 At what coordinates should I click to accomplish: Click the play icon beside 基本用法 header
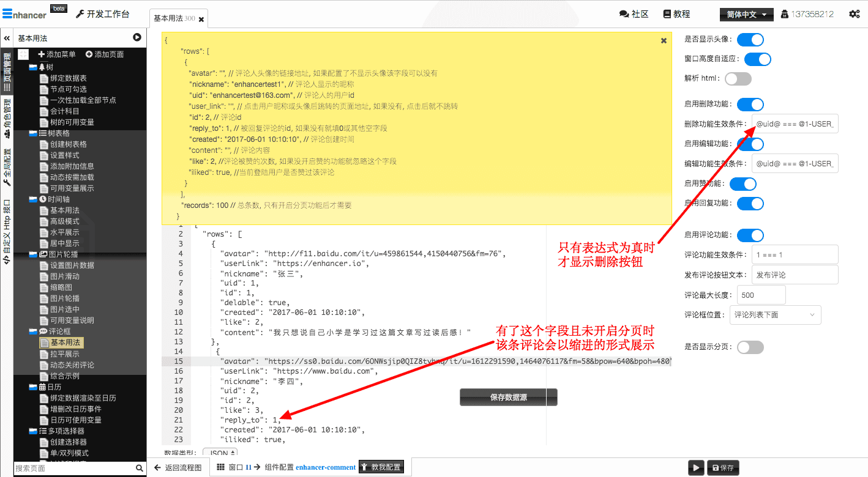tap(137, 38)
